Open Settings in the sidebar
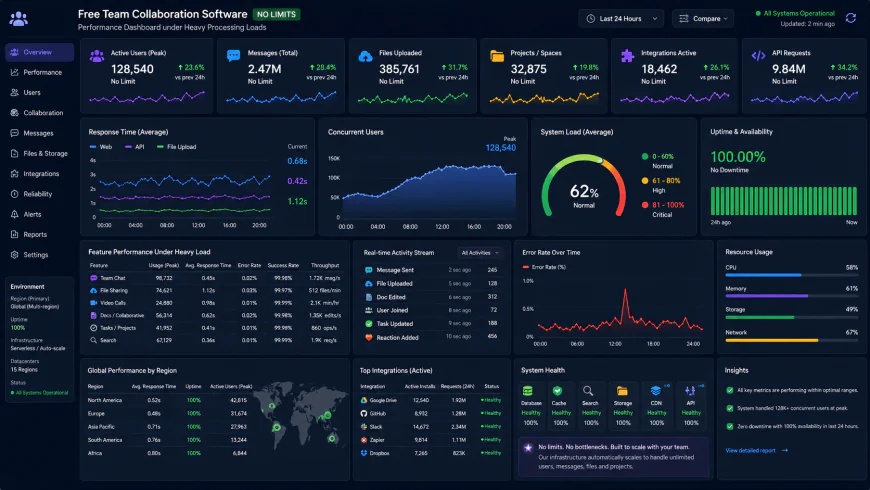 point(39,255)
